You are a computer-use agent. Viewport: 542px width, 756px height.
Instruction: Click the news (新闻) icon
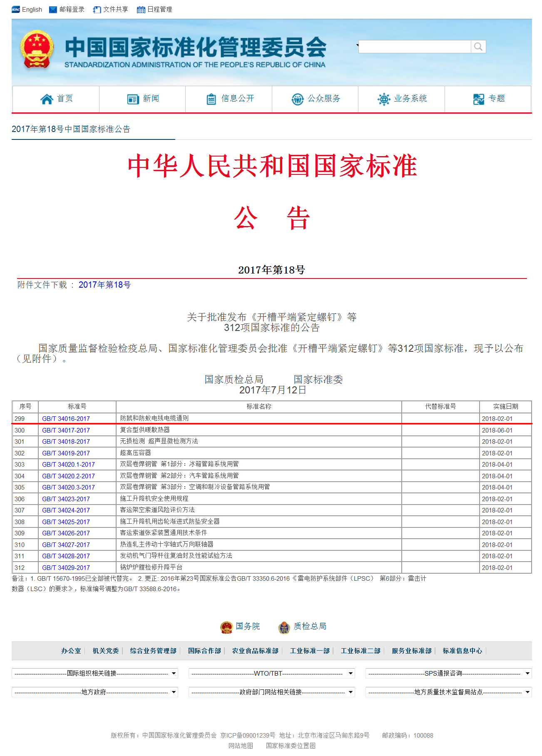[133, 99]
